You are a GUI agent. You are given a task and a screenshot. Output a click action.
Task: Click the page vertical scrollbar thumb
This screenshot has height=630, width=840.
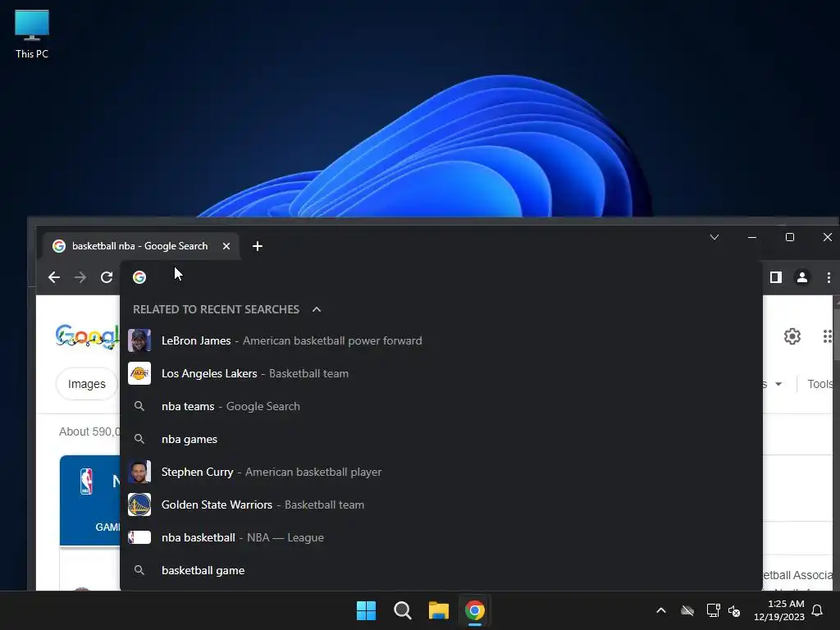point(837,334)
